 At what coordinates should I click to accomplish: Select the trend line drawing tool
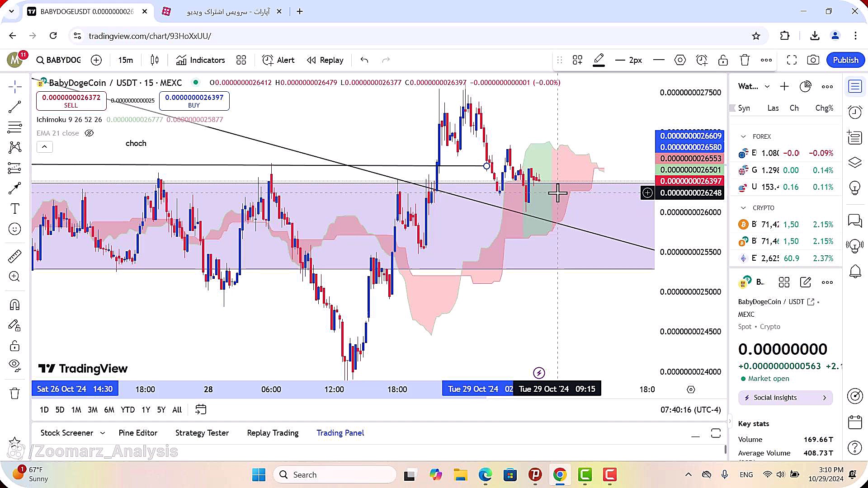pos(14,107)
